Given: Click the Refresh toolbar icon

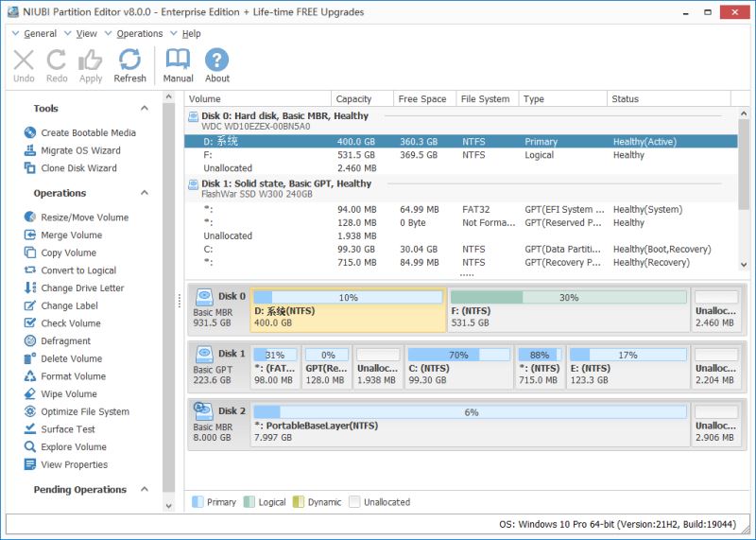Looking at the screenshot, I should click(129, 60).
